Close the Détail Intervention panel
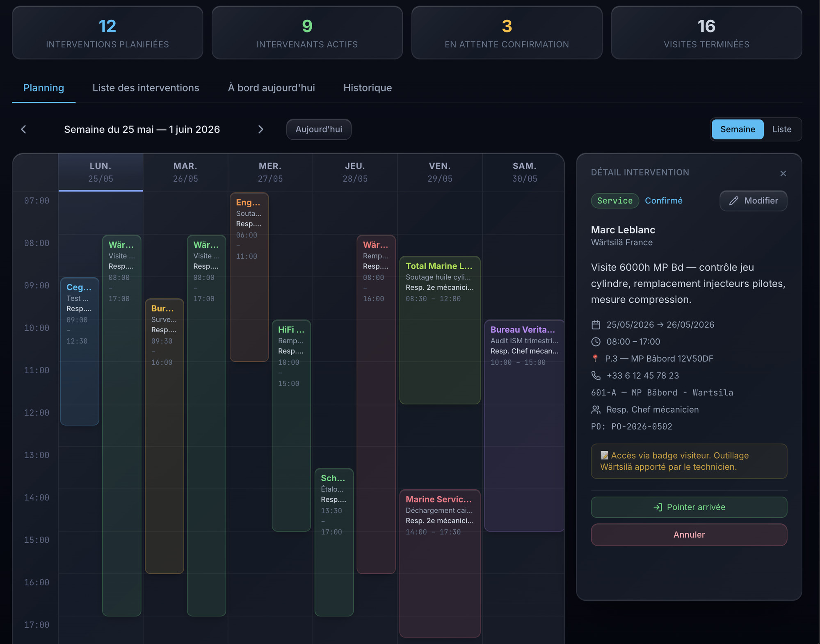Screen dimensions: 820x644 coord(783,174)
